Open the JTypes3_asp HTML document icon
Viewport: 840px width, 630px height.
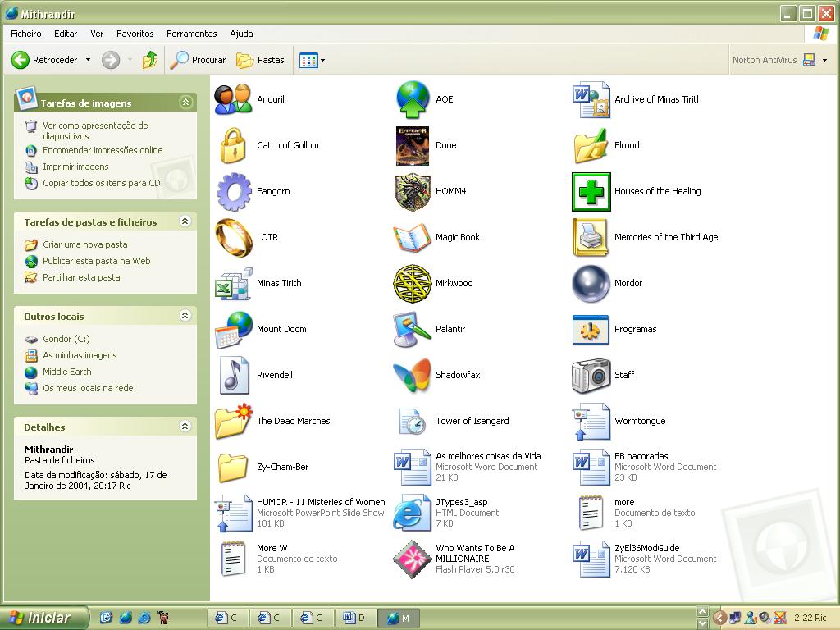[x=413, y=514]
